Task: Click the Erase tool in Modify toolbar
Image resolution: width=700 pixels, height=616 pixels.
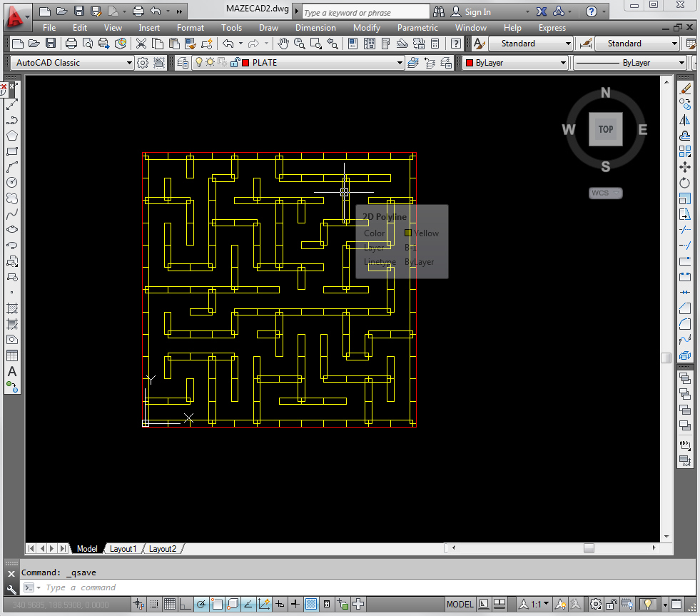Action: (x=685, y=89)
